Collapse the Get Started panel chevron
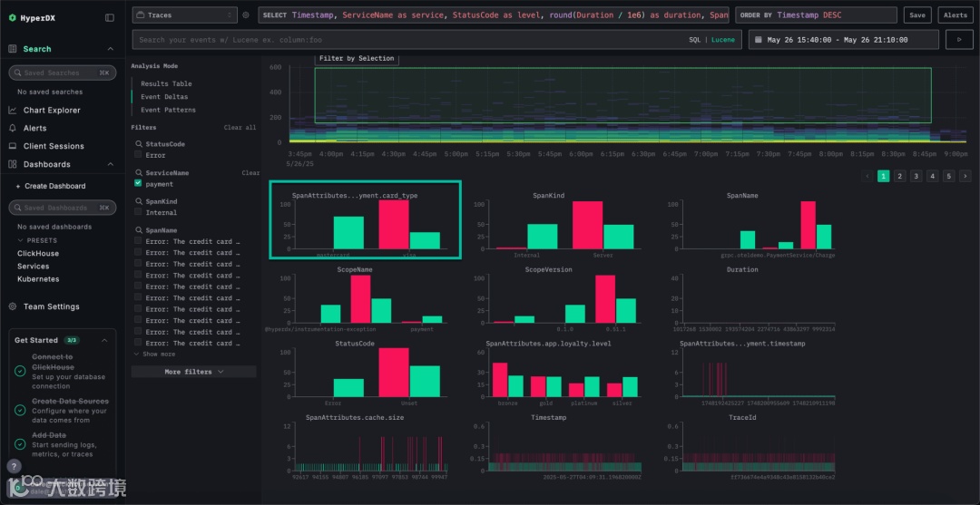Viewport: 980px width, 505px height. click(104, 340)
